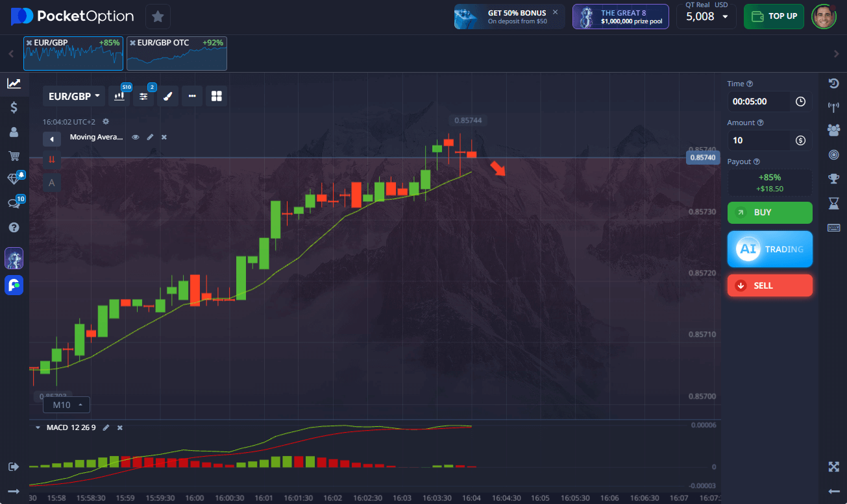
Task: Click the favorites star icon
Action: tap(158, 16)
